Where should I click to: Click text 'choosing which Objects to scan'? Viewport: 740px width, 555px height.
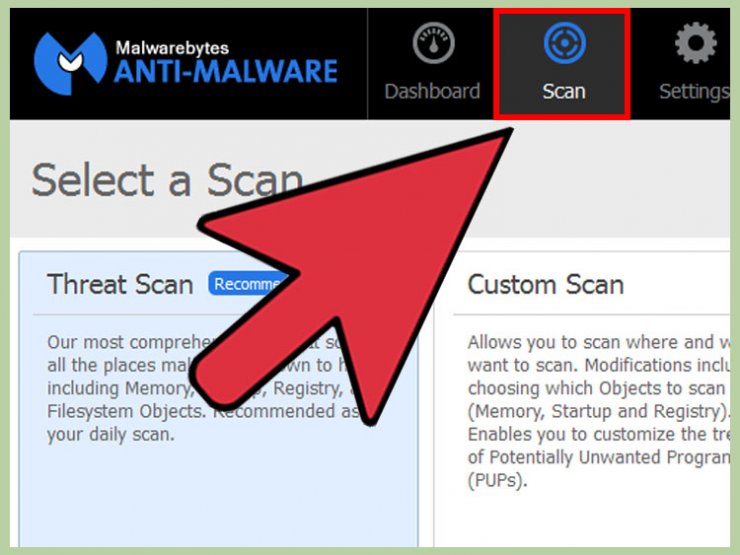click(596, 388)
